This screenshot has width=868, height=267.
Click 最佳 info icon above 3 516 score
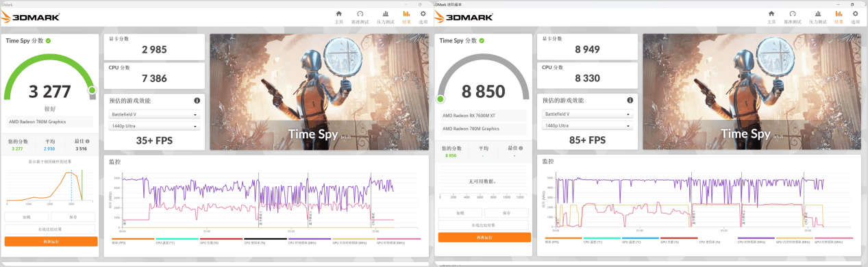coord(87,141)
